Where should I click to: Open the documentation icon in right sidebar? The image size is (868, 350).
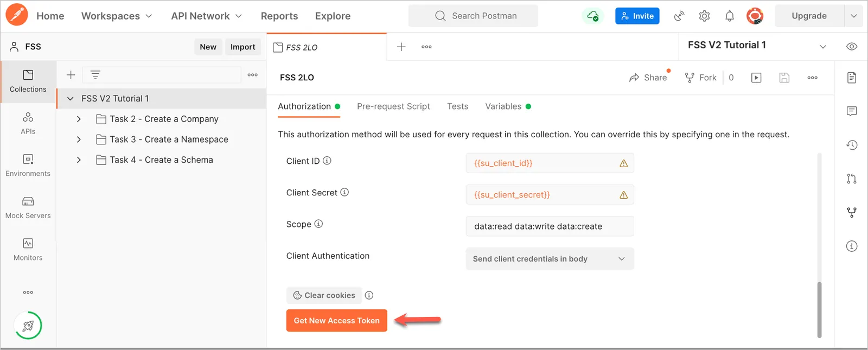click(x=852, y=78)
